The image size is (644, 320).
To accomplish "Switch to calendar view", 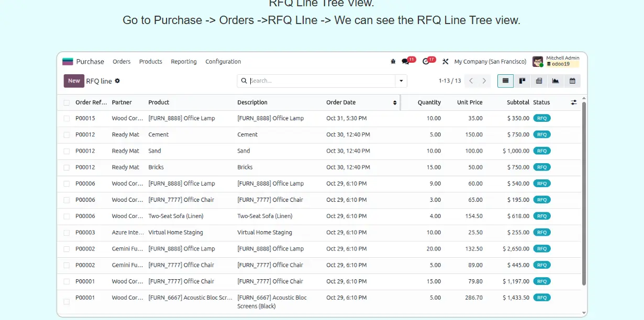I will tap(572, 81).
